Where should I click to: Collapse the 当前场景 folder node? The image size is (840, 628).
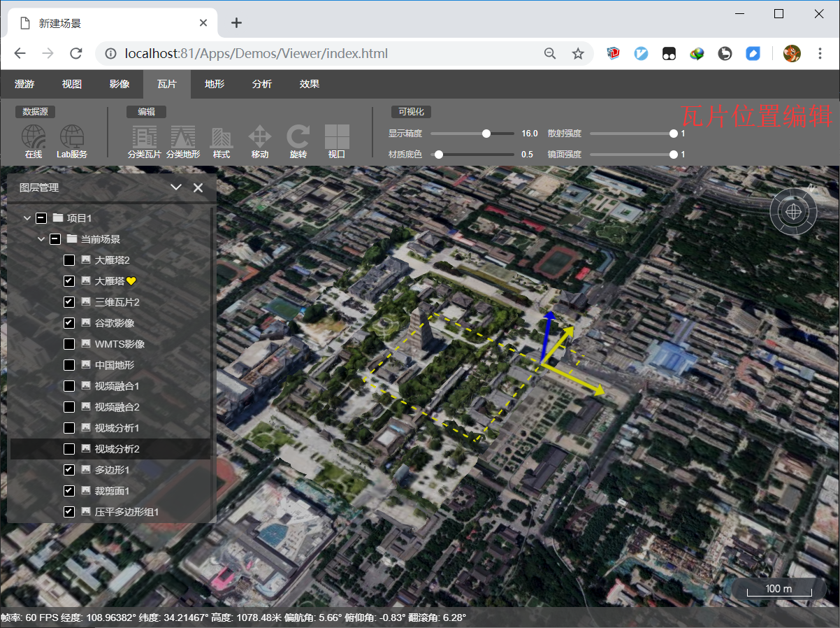click(x=41, y=239)
